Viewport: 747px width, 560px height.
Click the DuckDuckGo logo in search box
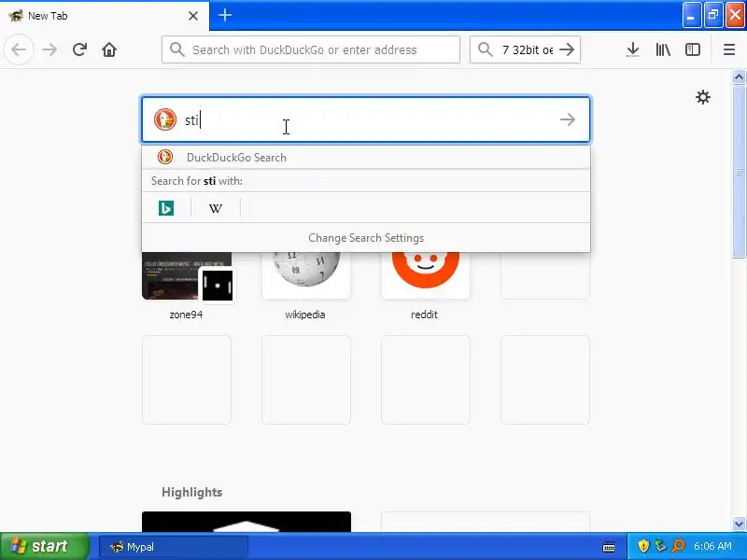coord(165,119)
